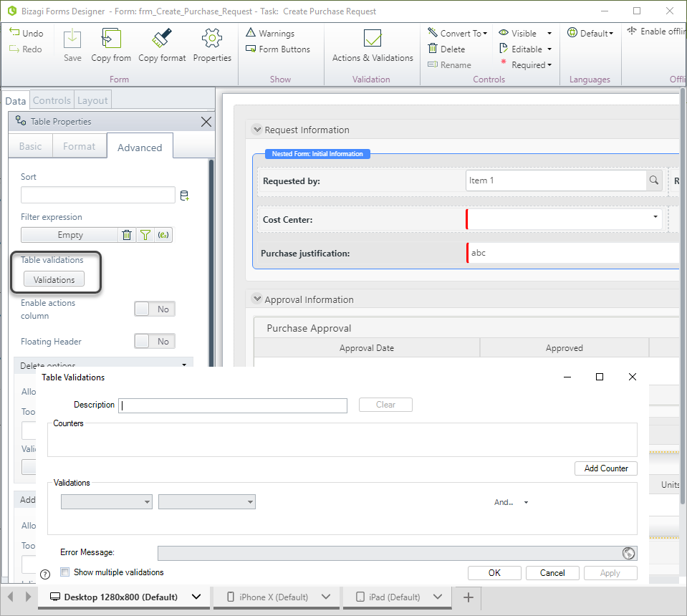
Task: Open Editable dropdown arrow
Action: [549, 49]
